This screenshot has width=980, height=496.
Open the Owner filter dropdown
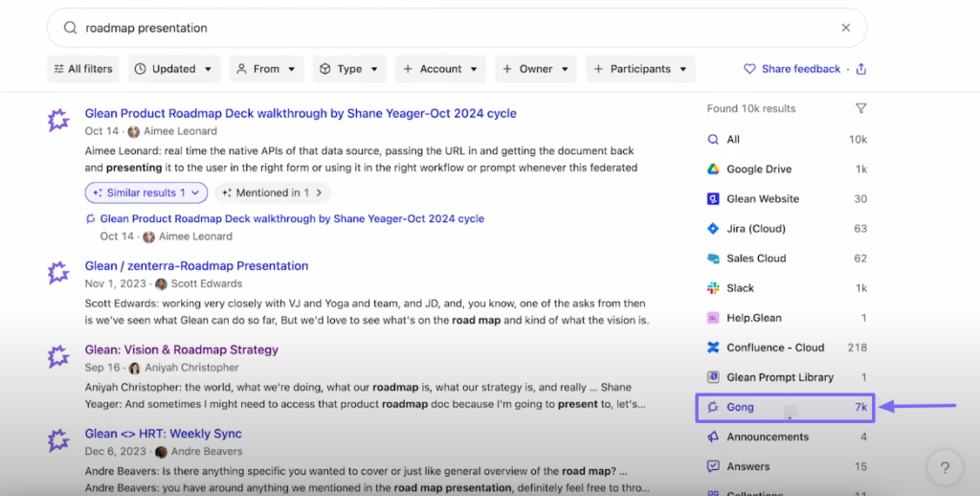[536, 69]
